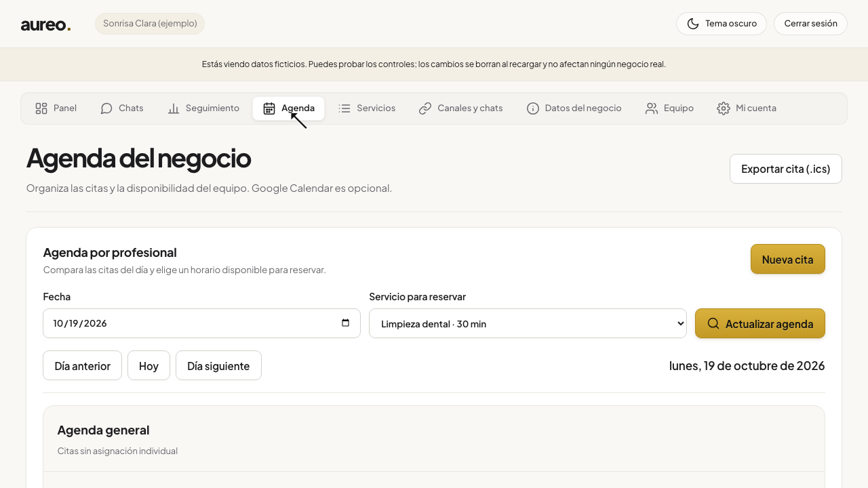Viewport: 868px width, 488px height.
Task: Click the Hoy button
Action: [x=149, y=365]
